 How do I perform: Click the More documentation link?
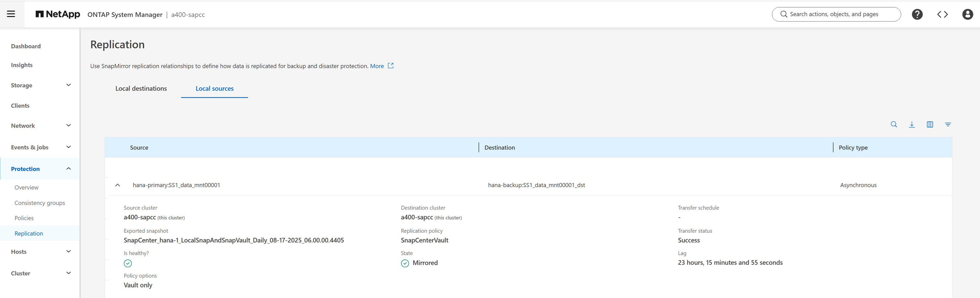(x=377, y=66)
